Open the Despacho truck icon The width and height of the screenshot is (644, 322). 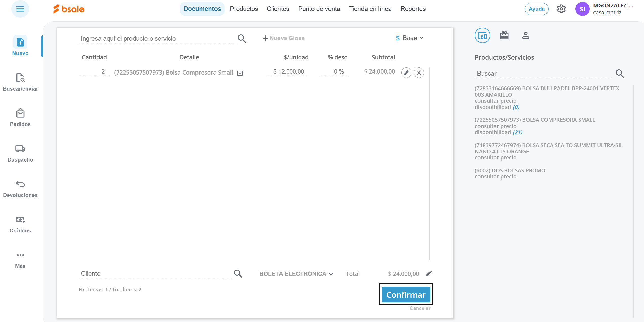[20, 149]
